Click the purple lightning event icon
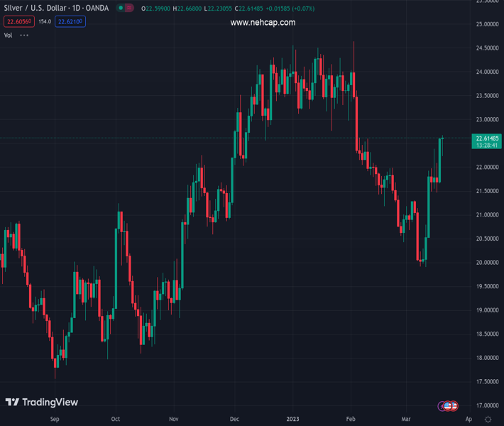Image resolution: width=504 pixels, height=426 pixels. (442, 406)
